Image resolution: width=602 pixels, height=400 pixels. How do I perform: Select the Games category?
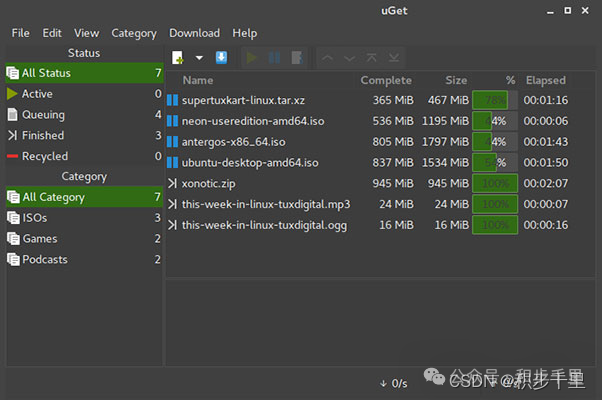[x=84, y=238]
